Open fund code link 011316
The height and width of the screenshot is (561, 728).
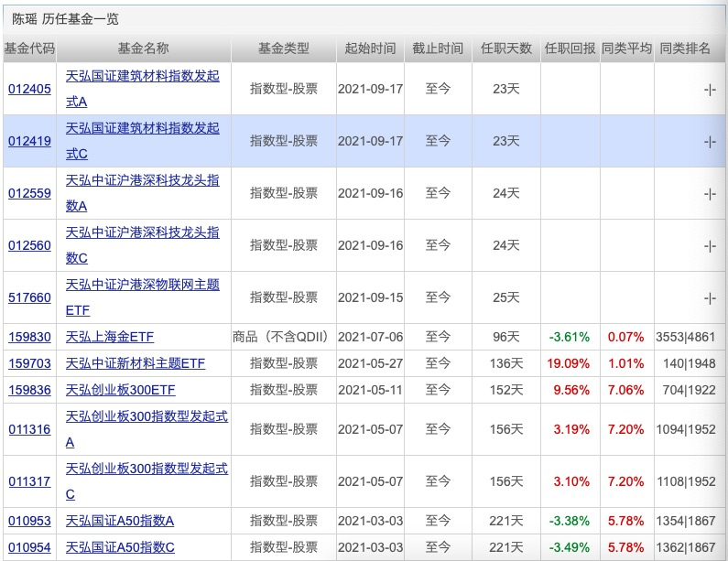pyautogui.click(x=29, y=430)
